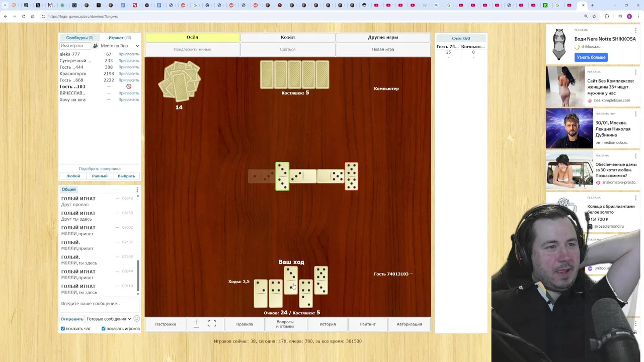Start a 'Новая игра'
This screenshot has height=362, width=644.
click(x=383, y=49)
